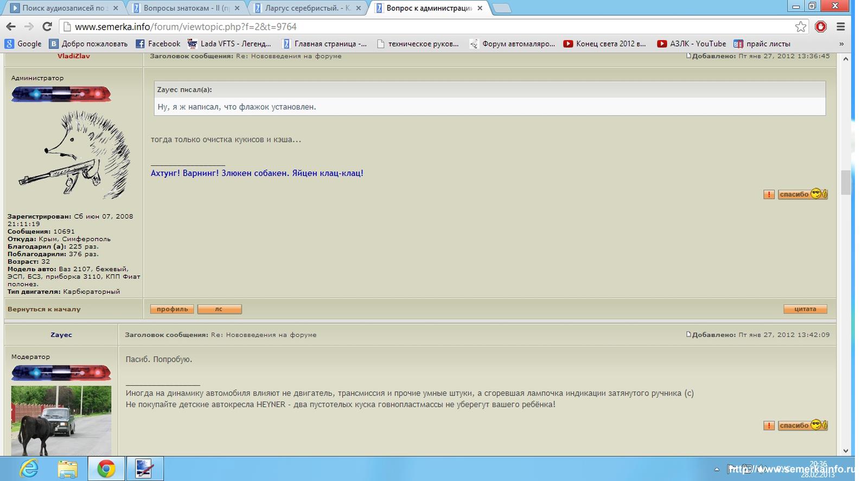Screen dimensions: 868x481
Task: Close the Поиск аудиозаписей tab
Action: click(x=116, y=8)
